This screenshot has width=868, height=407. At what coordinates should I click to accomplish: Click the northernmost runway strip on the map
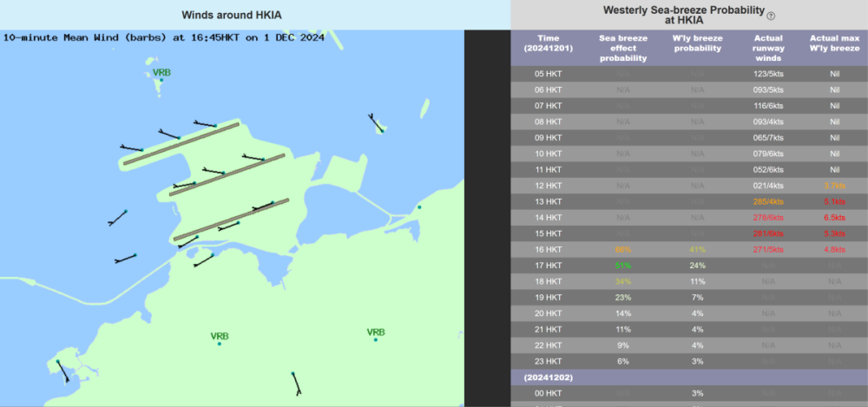[181, 143]
